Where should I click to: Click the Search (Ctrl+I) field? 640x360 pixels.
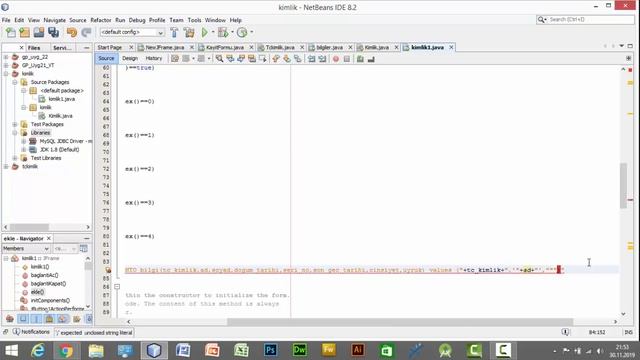pyautogui.click(x=585, y=20)
